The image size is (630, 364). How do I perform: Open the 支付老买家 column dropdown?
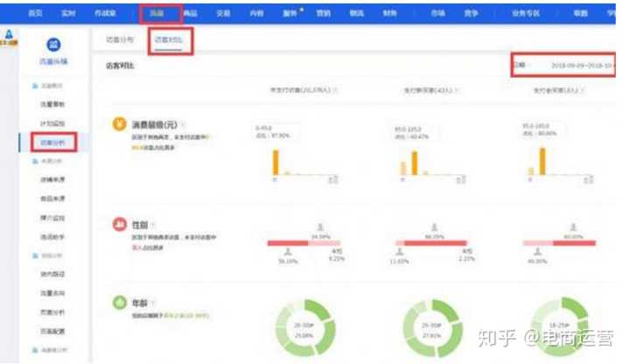coord(583,90)
